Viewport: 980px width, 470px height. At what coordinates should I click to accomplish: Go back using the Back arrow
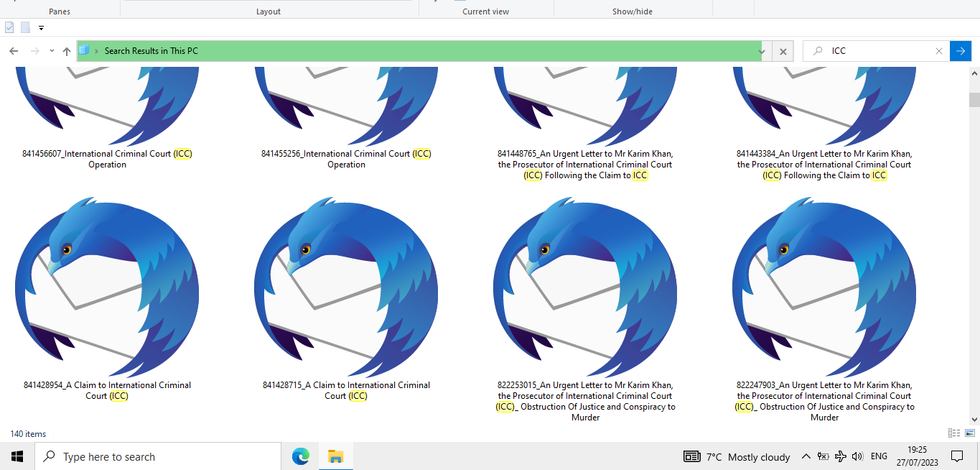13,51
